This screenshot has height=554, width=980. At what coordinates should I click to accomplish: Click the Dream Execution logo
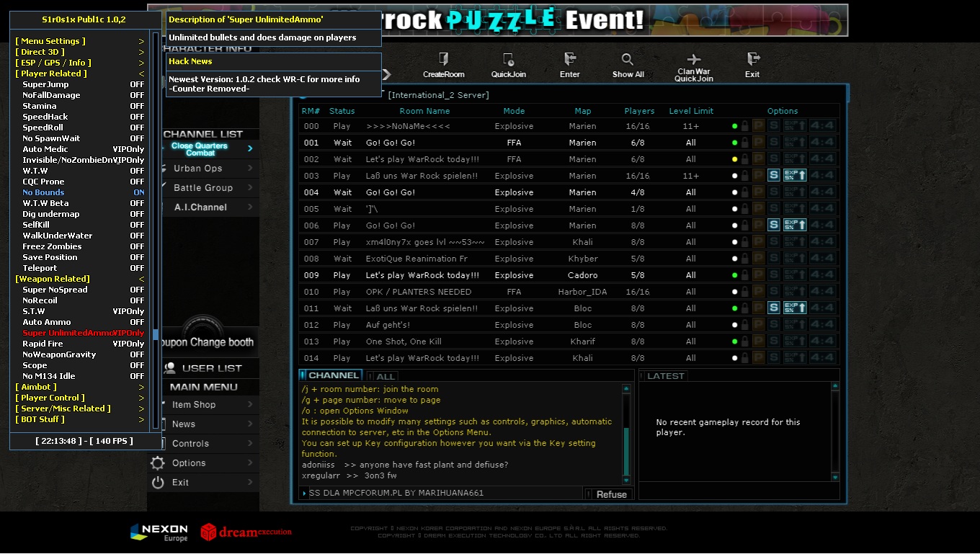(246, 532)
